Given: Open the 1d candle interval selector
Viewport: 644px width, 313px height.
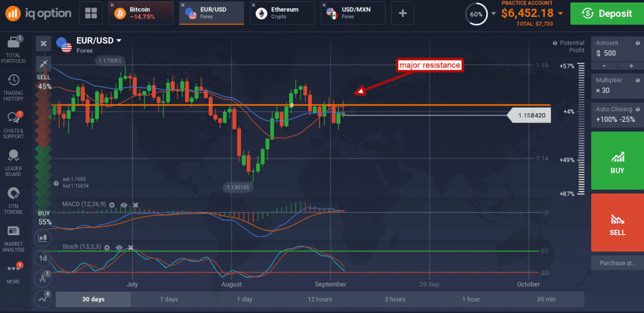Looking at the screenshot, I should coord(43,259).
